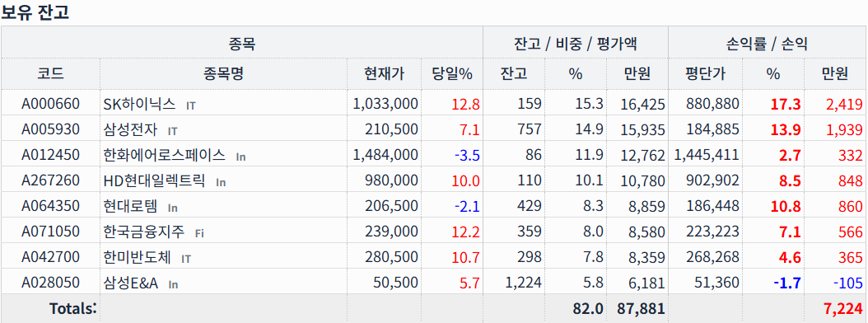Select stock code A005930
Screen dimensions: 868x323
[50, 129]
